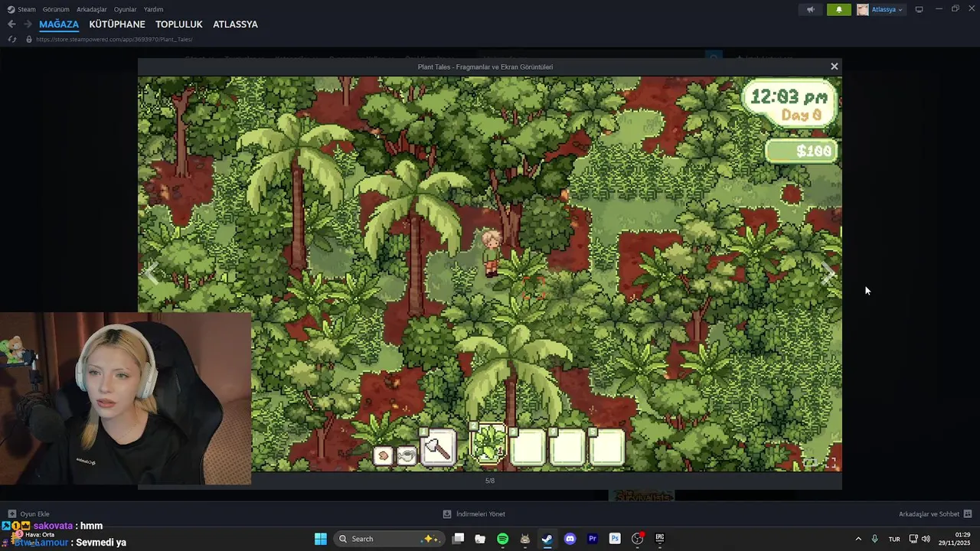Viewport: 980px width, 551px height.
Task: Click Oyun Ekle to add a game
Action: [28, 514]
